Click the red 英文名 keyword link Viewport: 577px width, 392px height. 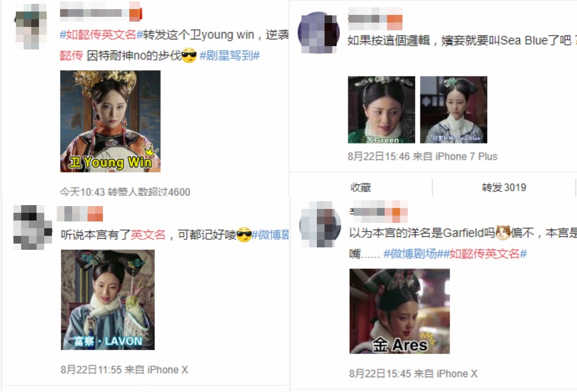(x=148, y=235)
